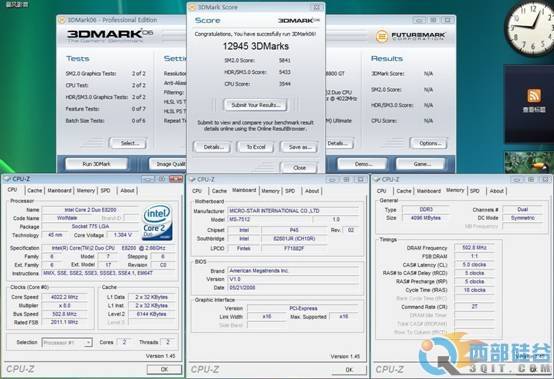Click the Intel Core 2 Duo logo

point(157,222)
